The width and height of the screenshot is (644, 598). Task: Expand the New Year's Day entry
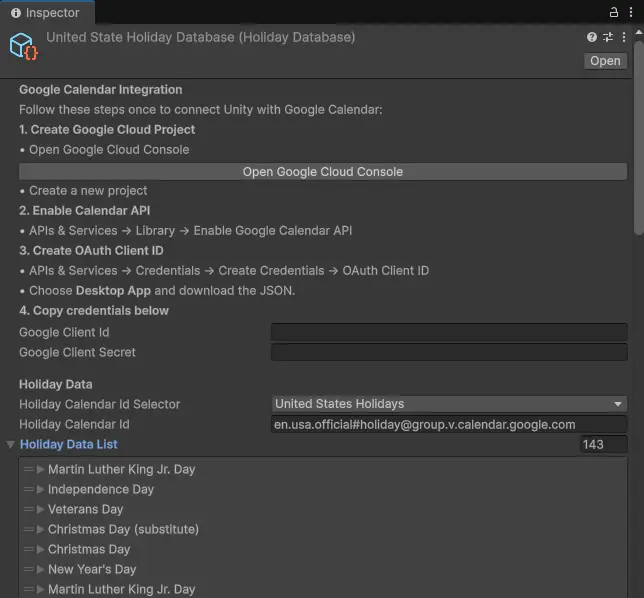40,569
